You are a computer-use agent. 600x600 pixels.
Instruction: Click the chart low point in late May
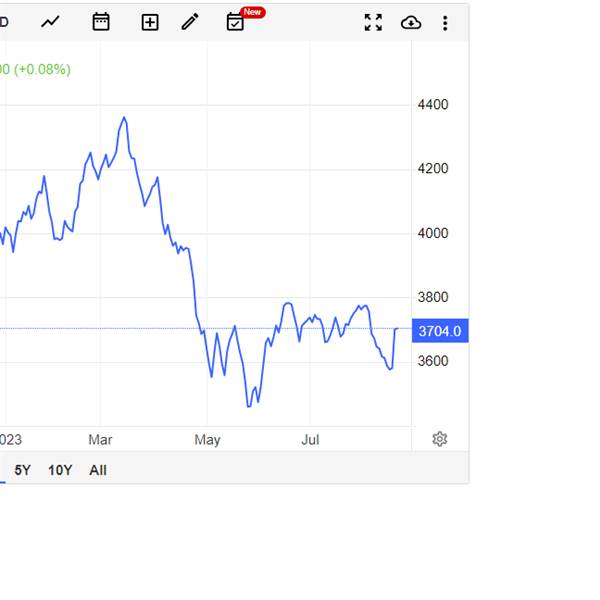click(x=249, y=406)
